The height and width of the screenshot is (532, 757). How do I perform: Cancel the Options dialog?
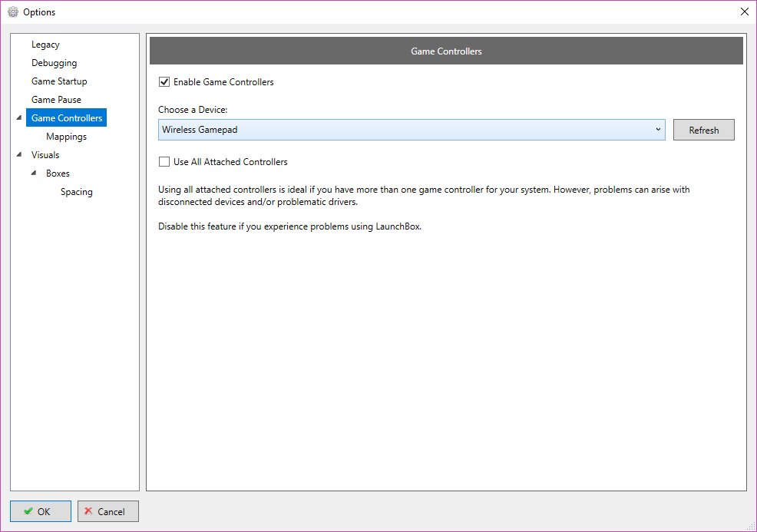point(108,511)
